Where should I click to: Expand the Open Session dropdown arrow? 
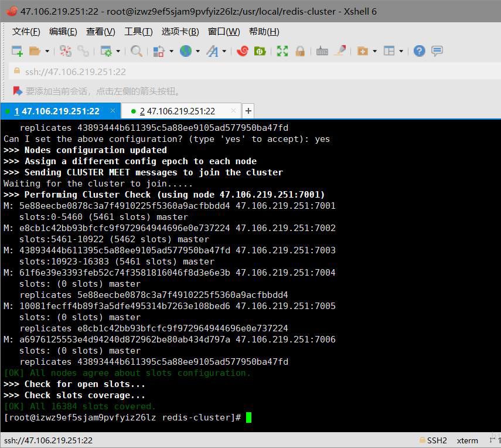pos(47,51)
